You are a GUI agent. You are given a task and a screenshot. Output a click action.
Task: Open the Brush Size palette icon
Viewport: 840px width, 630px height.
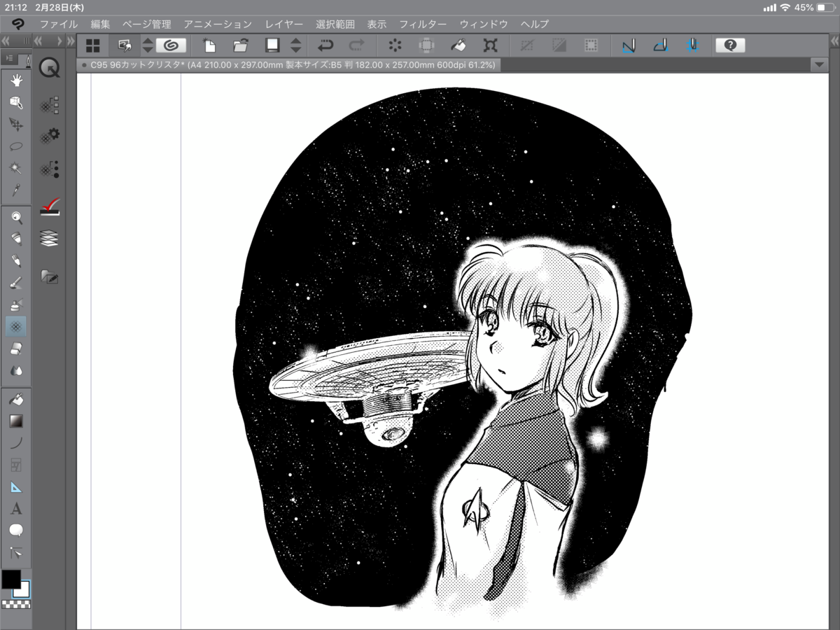point(50,169)
